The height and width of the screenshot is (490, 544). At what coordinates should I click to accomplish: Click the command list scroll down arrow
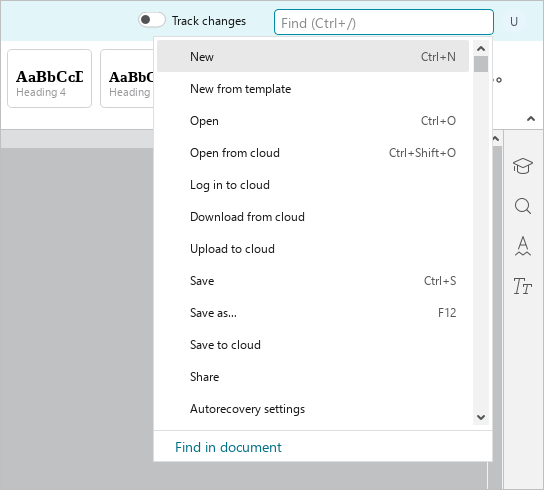click(x=481, y=417)
